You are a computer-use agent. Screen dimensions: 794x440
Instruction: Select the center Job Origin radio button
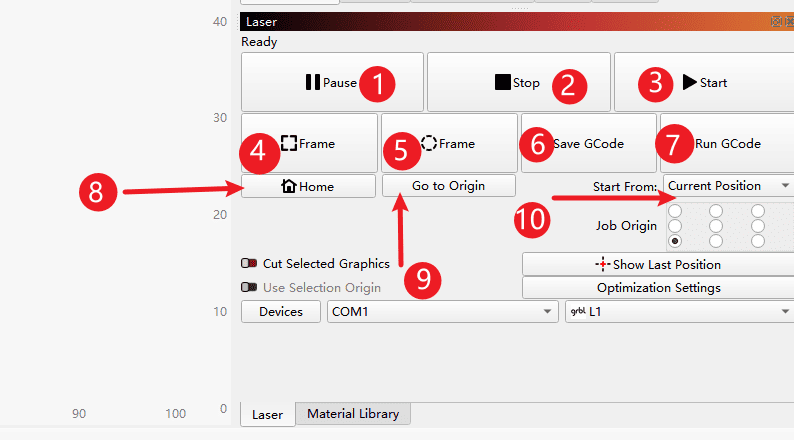coord(716,226)
